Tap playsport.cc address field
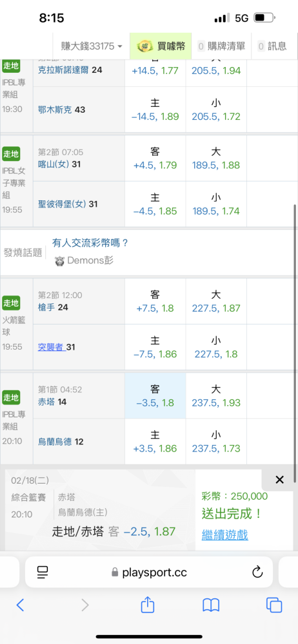The width and height of the screenshot is (298, 644). pos(149,572)
